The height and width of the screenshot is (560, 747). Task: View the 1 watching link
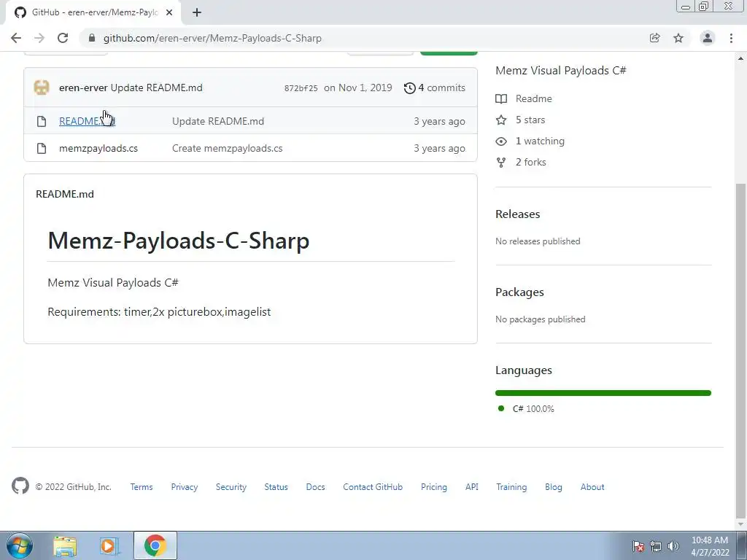540,141
